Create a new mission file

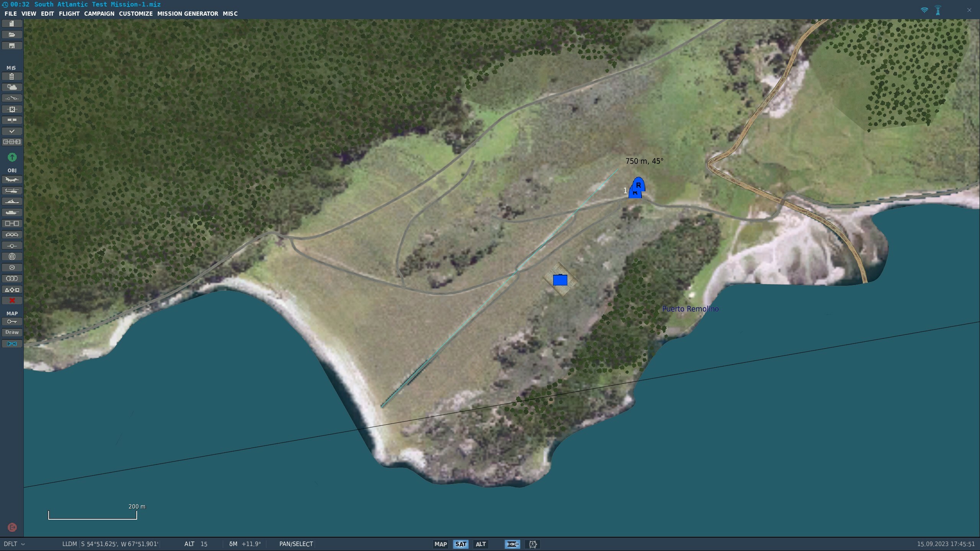(x=12, y=24)
